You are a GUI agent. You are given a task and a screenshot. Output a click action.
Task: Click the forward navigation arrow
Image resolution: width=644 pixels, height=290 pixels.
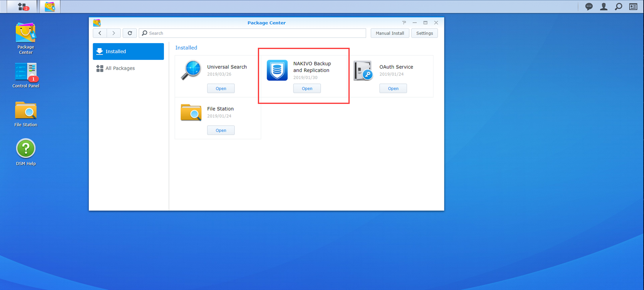point(113,33)
